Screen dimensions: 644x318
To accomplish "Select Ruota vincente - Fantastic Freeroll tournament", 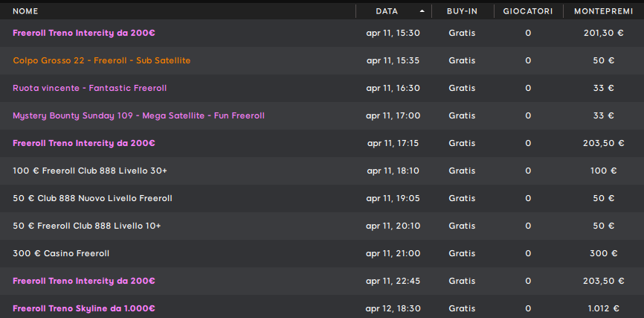I will point(89,88).
